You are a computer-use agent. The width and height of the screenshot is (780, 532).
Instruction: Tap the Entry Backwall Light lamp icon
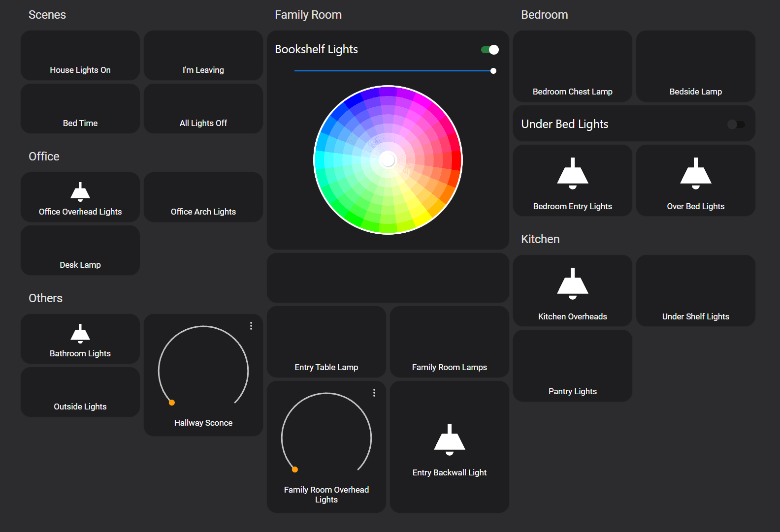tap(450, 440)
